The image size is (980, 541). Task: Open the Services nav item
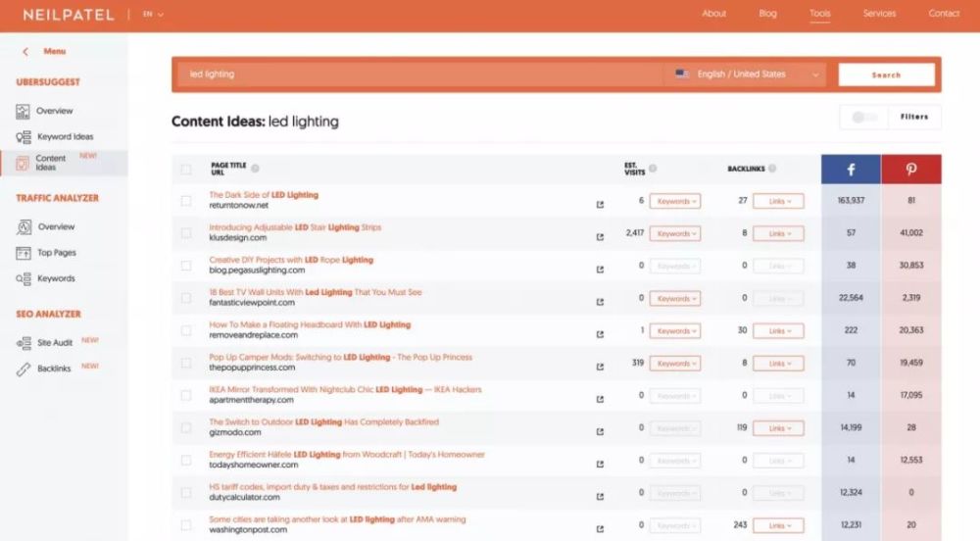coord(879,13)
